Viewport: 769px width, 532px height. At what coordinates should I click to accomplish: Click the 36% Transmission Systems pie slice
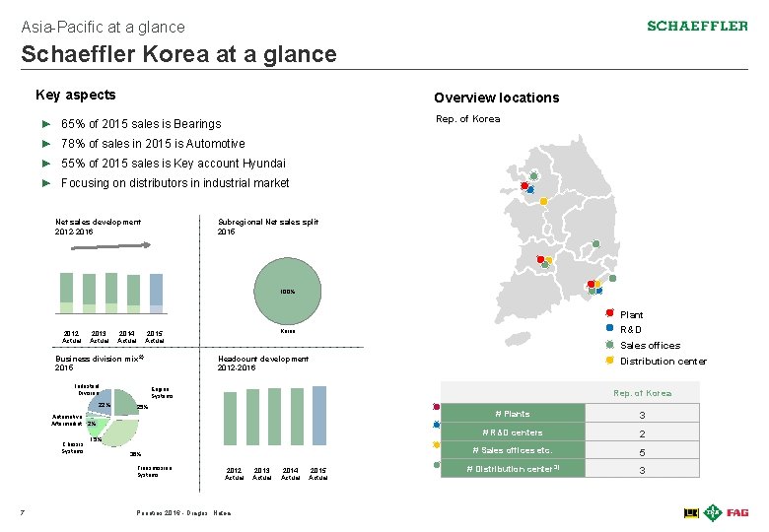pyautogui.click(x=120, y=432)
